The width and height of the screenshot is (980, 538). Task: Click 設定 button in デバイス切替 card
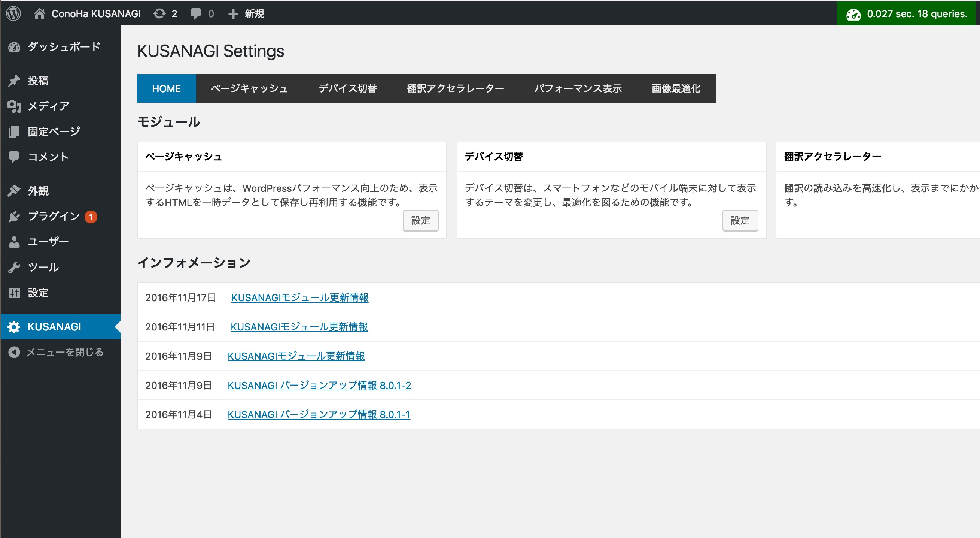click(740, 220)
